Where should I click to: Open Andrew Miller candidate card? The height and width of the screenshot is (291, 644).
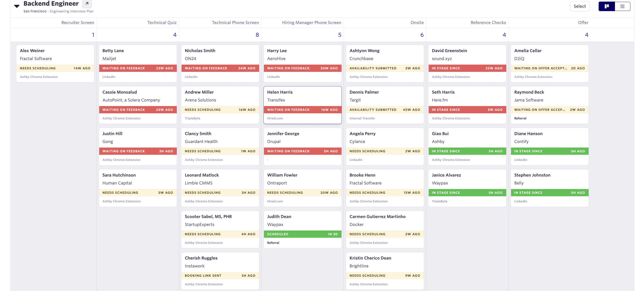pyautogui.click(x=220, y=105)
